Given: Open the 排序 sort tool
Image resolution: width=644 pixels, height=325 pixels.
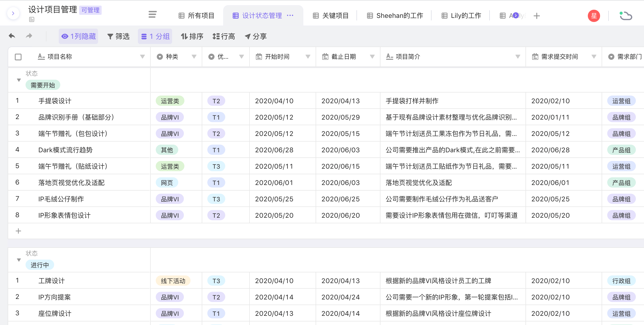Looking at the screenshot, I should click(x=192, y=36).
